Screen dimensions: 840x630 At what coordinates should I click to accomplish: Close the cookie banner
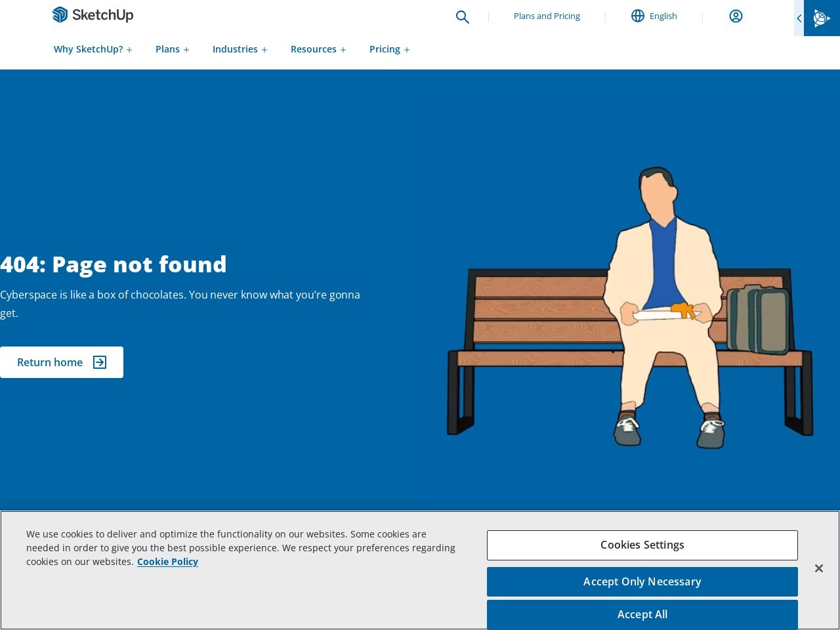(x=818, y=568)
